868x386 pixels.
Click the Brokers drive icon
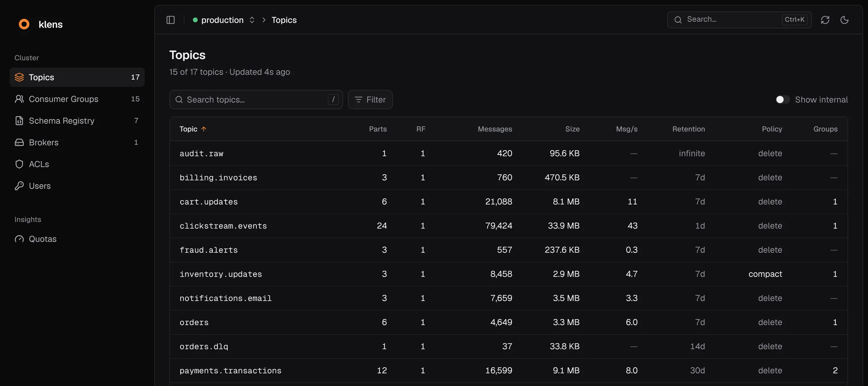(x=19, y=142)
